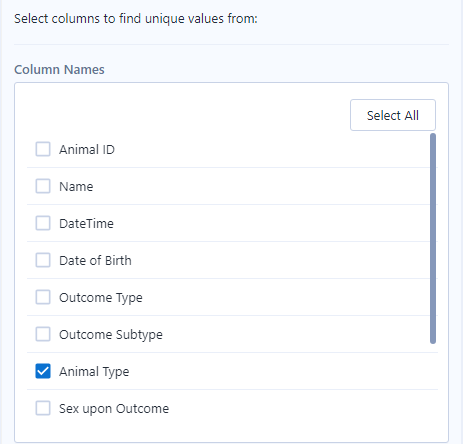Check the Outcome Type checkbox

(x=43, y=297)
